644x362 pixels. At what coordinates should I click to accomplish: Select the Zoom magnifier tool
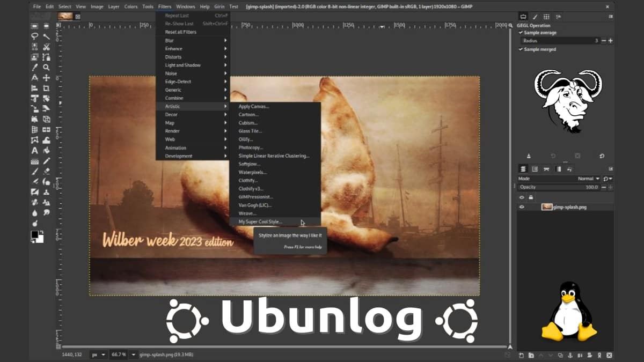(x=46, y=67)
